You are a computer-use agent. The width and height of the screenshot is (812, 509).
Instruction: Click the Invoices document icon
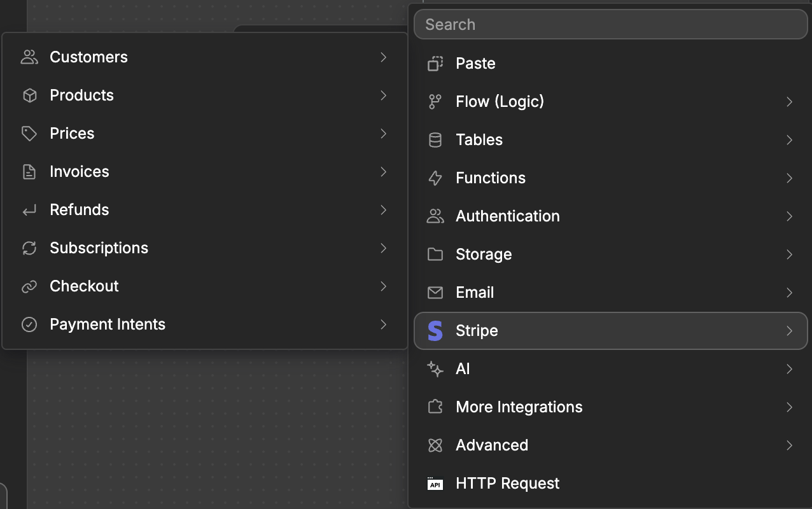[x=29, y=172]
